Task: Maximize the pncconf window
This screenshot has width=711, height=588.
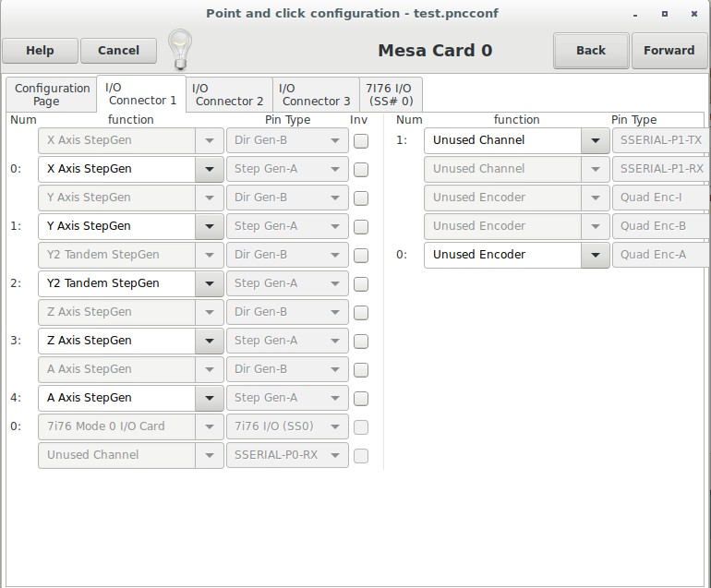Action: [665, 14]
